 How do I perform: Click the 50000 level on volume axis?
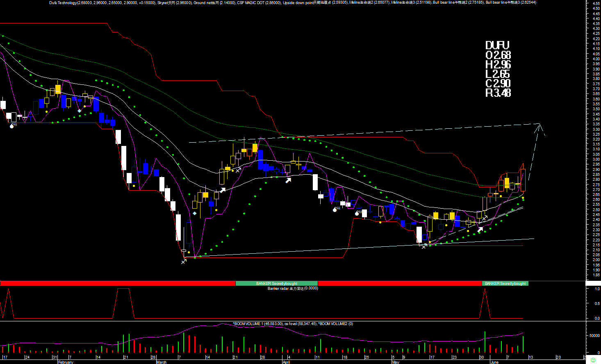(x=594, y=335)
